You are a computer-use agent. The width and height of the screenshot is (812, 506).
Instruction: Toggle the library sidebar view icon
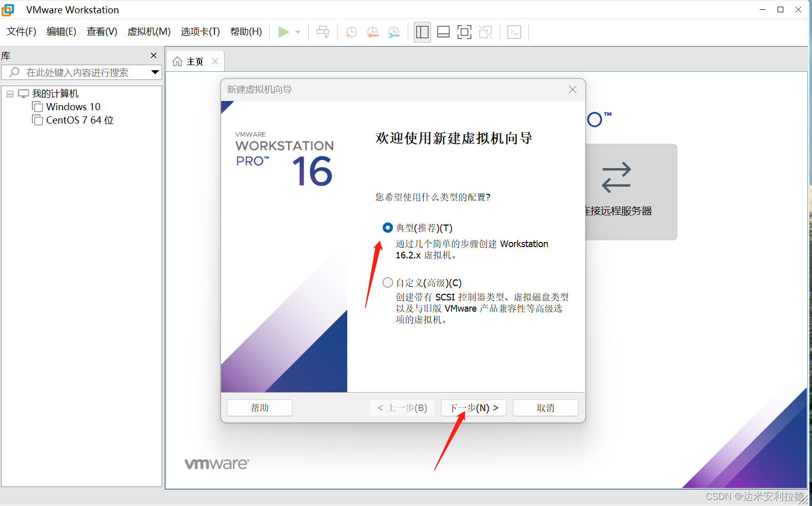[422, 32]
